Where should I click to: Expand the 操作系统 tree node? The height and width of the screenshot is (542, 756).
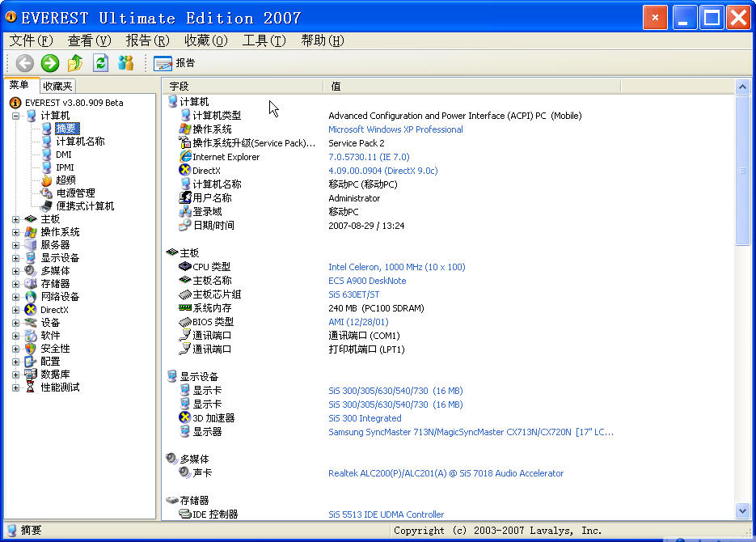(x=15, y=232)
